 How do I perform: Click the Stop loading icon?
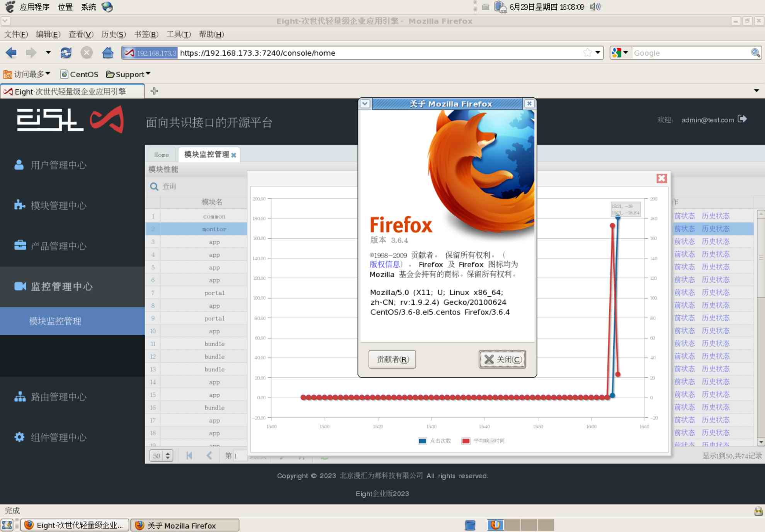pos(87,53)
